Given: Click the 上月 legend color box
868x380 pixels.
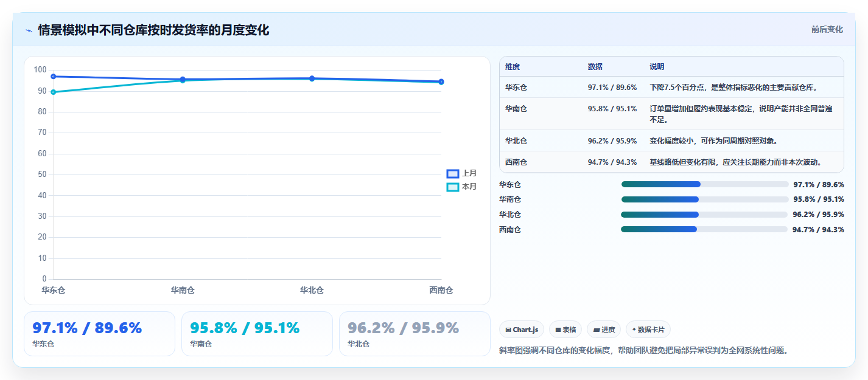Looking at the screenshot, I should tap(452, 173).
